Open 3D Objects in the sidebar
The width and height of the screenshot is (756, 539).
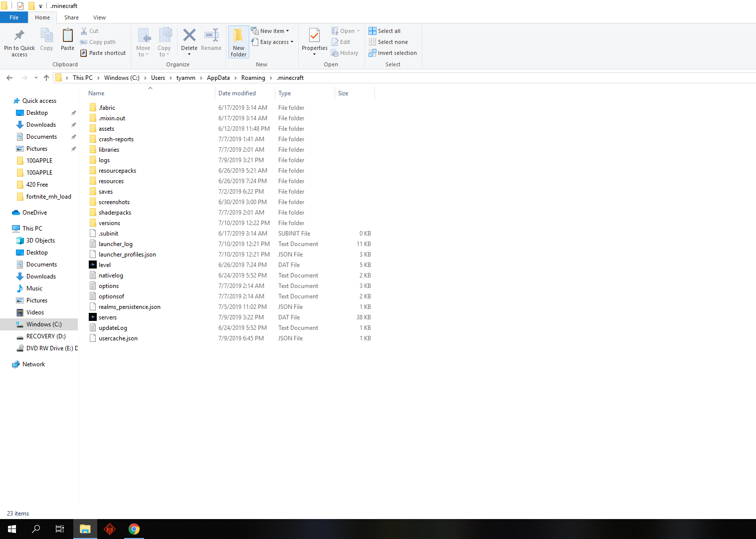40,241
